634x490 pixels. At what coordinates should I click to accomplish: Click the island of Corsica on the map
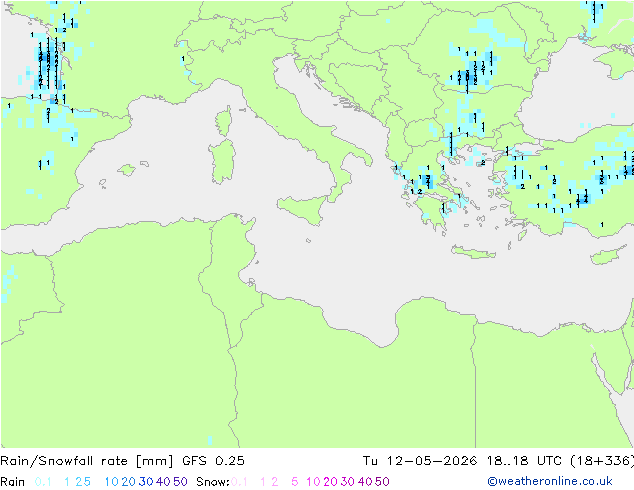click(x=225, y=120)
